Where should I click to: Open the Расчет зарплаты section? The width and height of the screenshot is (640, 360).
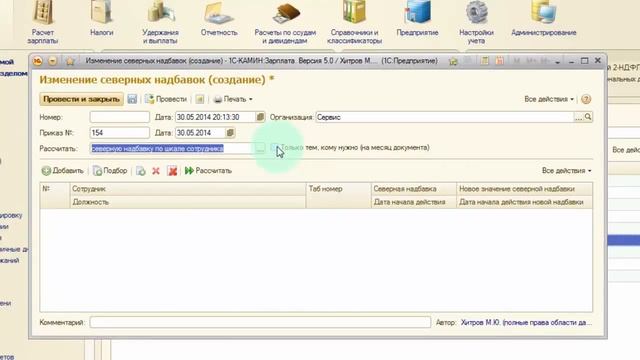pos(43,22)
